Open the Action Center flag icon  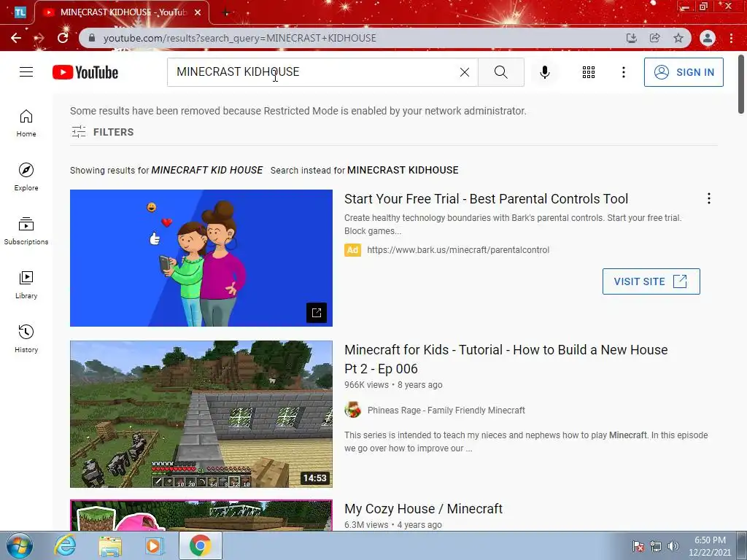(x=638, y=546)
